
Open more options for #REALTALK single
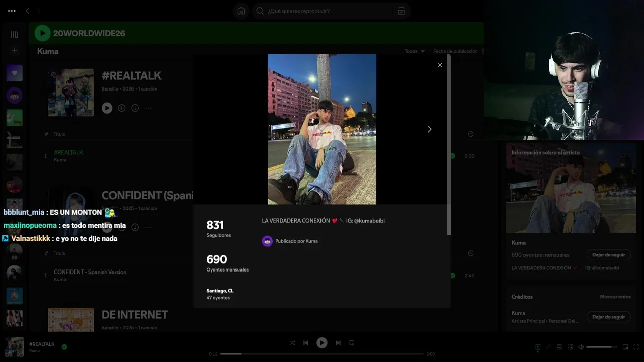pyautogui.click(x=148, y=108)
